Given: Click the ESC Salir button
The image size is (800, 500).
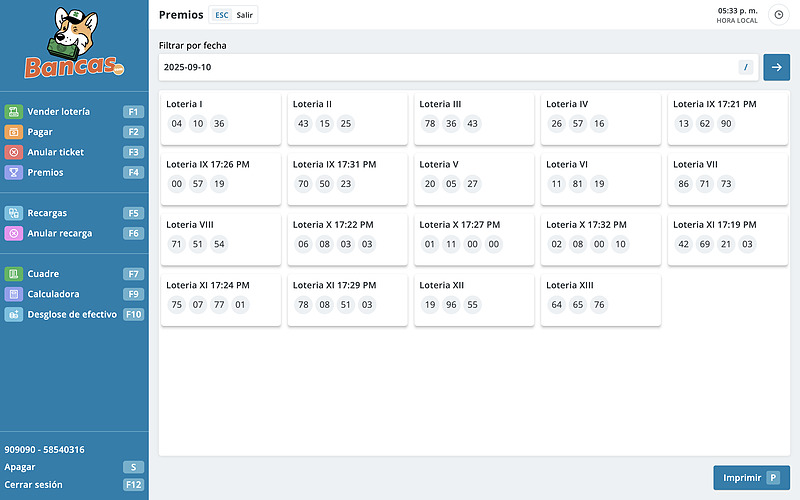Looking at the screenshot, I should (x=234, y=15).
